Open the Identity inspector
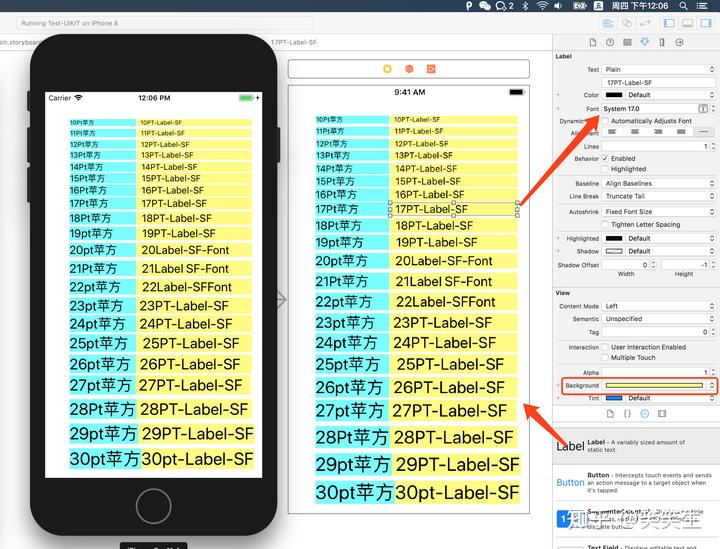 coord(627,42)
